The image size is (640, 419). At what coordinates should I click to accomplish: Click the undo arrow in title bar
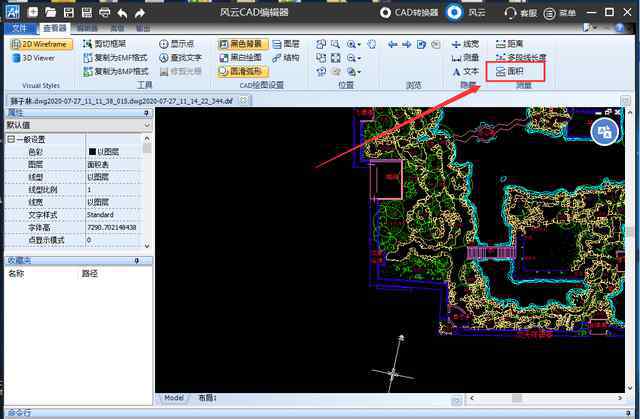[123, 13]
